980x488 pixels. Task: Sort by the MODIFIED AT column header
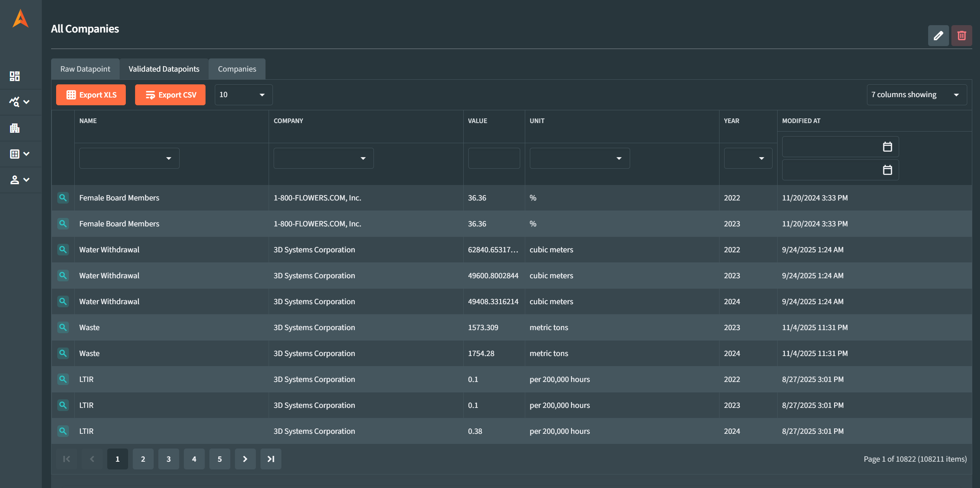[x=801, y=121]
